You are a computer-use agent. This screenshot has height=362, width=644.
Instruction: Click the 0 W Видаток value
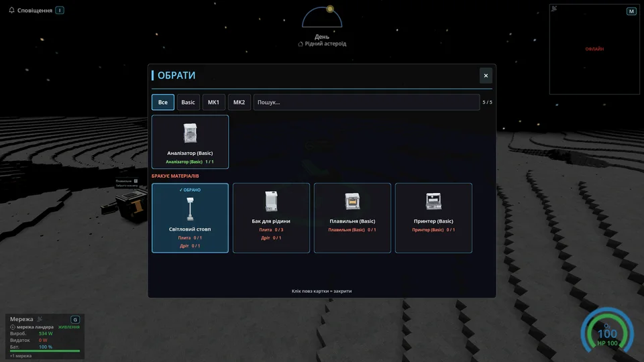click(43, 341)
